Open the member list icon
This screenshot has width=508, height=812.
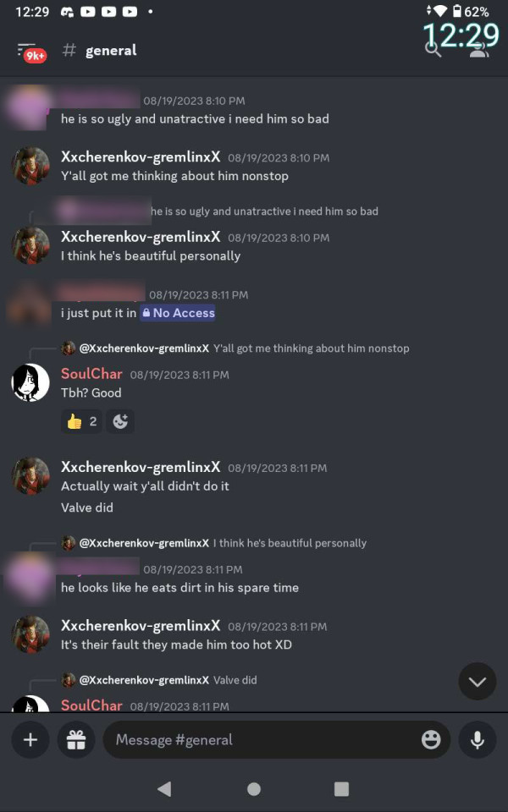tap(478, 51)
